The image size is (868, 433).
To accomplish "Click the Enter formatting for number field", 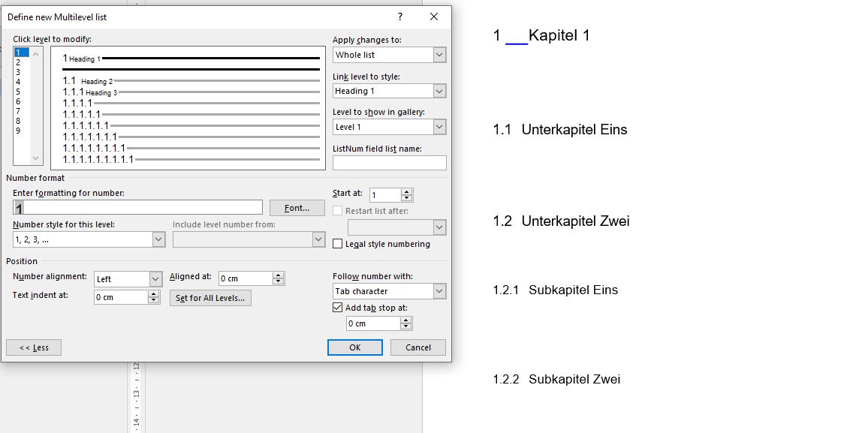I will (x=137, y=207).
